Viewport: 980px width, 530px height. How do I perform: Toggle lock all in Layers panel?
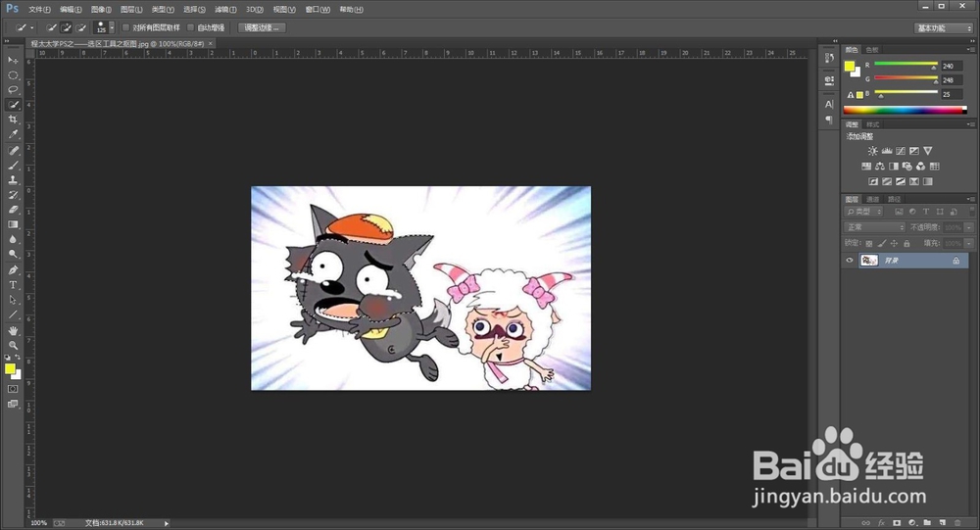pyautogui.click(x=906, y=243)
